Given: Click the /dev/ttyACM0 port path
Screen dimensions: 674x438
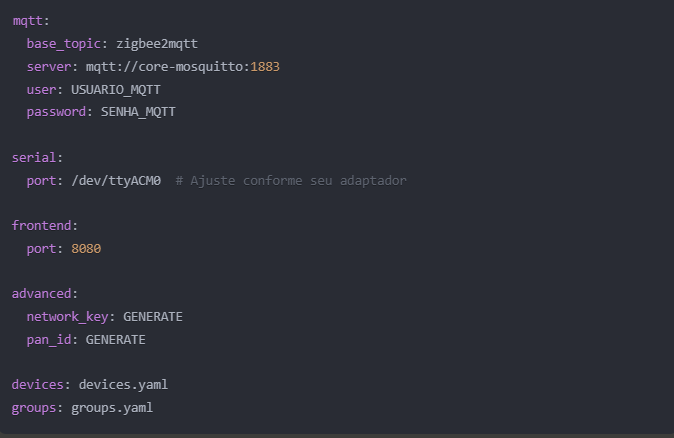Looking at the screenshot, I should tap(116, 181).
